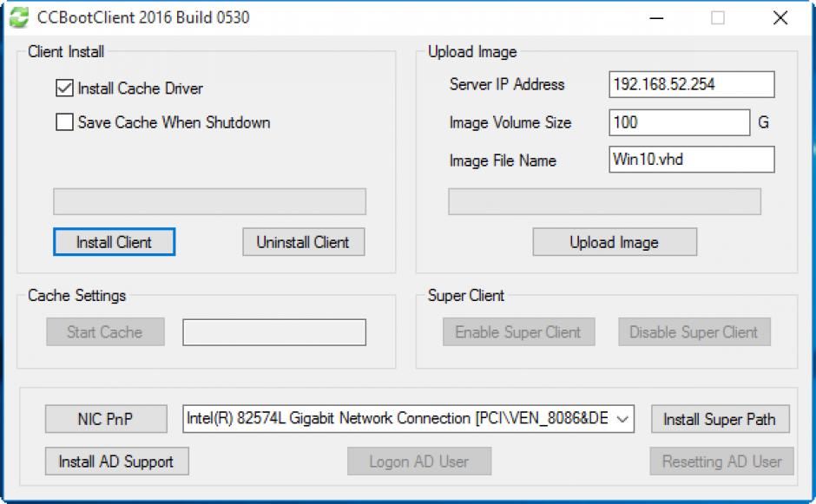This screenshot has width=816, height=504.
Task: Click the Super Client group label
Action: pyautogui.click(x=466, y=296)
